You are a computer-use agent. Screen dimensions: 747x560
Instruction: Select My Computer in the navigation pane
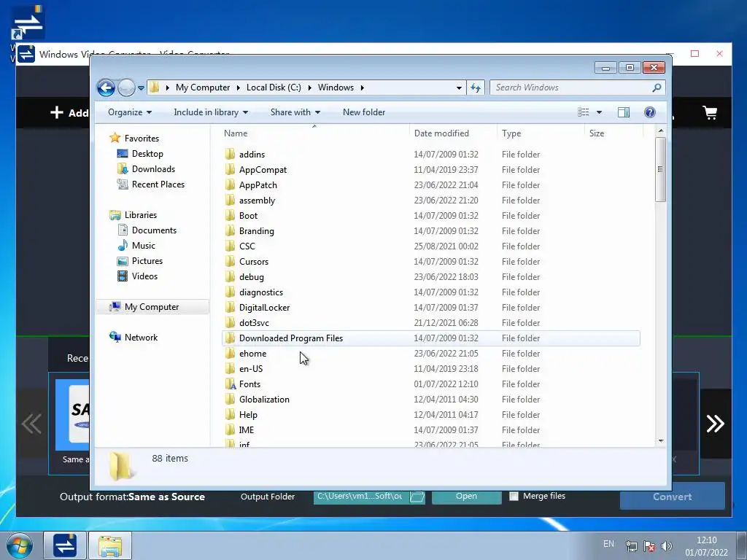point(152,307)
